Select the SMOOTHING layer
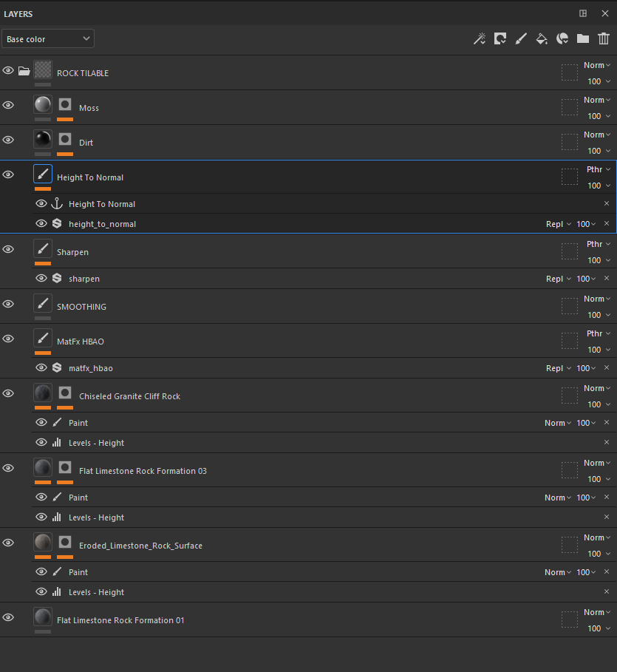Viewport: 617px width, 672px height. pyautogui.click(x=81, y=307)
